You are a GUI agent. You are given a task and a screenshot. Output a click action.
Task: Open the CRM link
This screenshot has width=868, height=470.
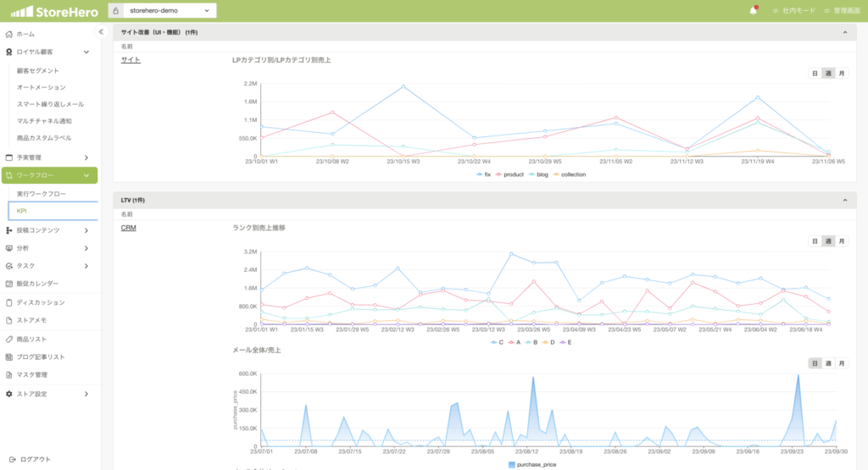(x=129, y=228)
